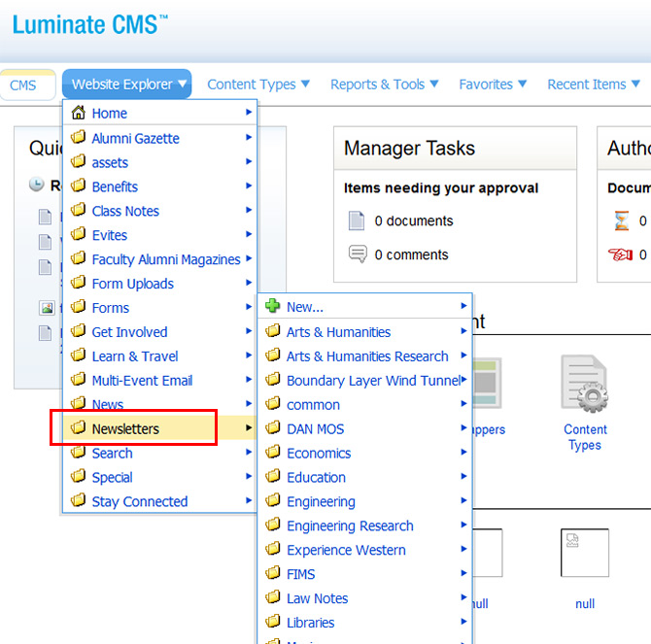Click the hourglass icon in Author panel

pyautogui.click(x=622, y=220)
